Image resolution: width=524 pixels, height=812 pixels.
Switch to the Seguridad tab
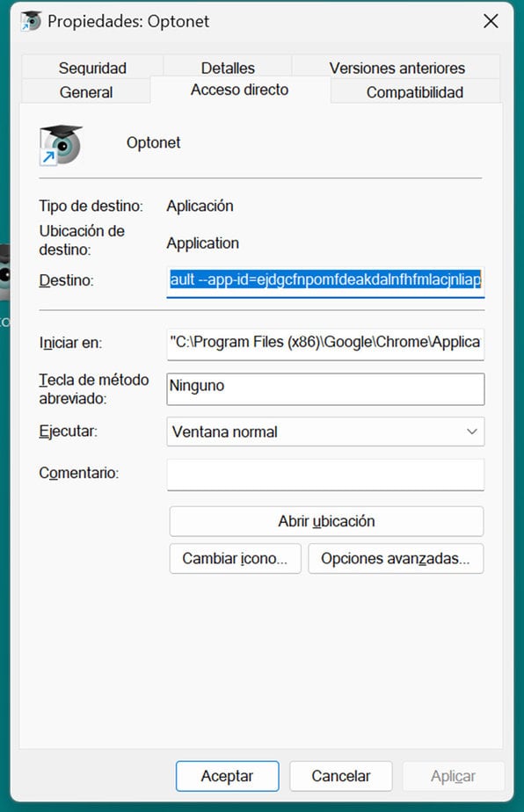92,68
